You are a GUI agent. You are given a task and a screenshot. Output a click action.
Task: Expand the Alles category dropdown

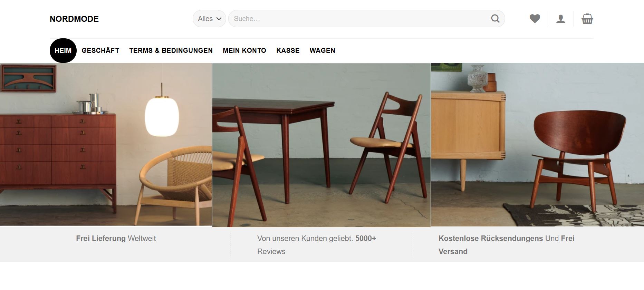(209, 19)
